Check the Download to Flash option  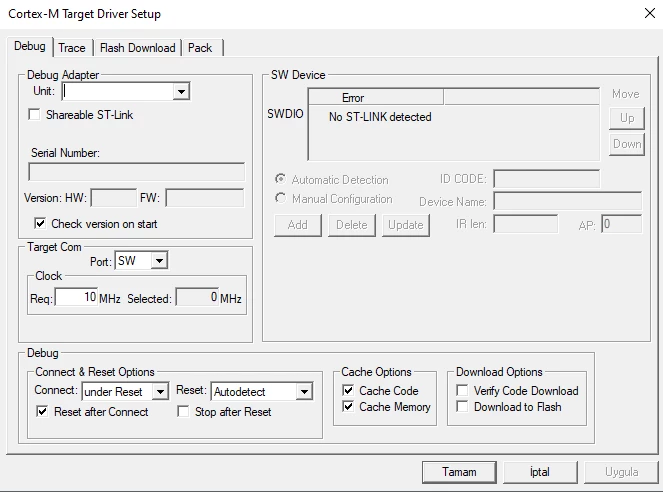point(462,407)
